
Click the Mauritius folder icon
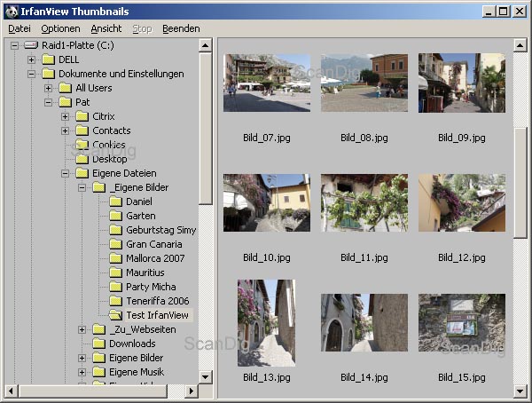(x=115, y=273)
